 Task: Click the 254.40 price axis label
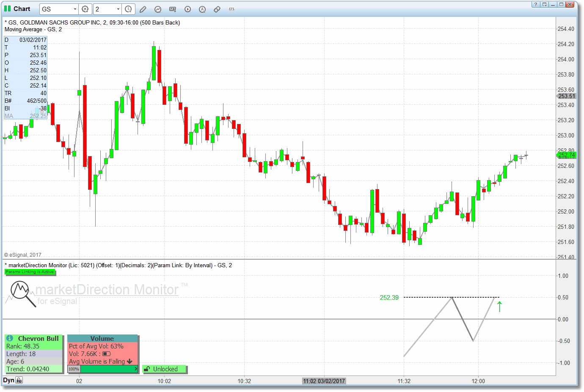[566, 29]
